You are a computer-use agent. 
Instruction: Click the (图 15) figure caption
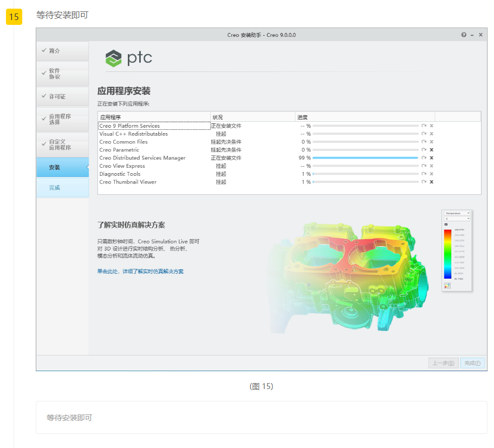261,386
